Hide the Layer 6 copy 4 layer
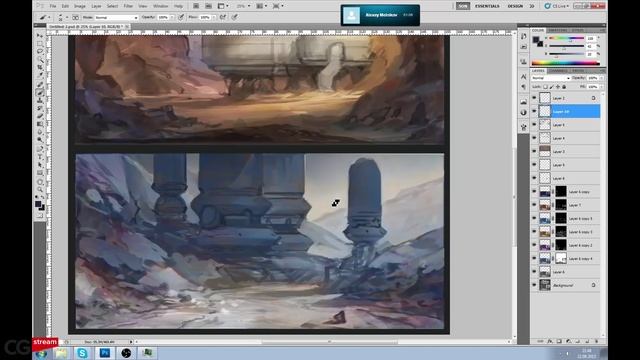 click(534, 258)
